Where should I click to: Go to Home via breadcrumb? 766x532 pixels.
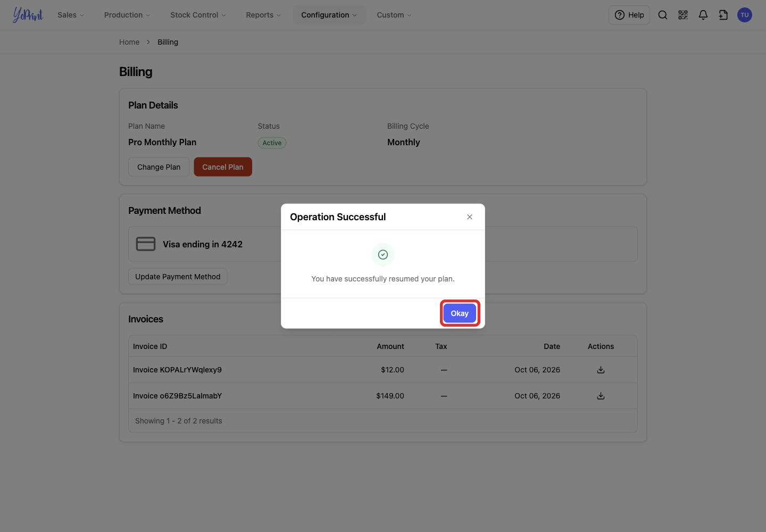pyautogui.click(x=129, y=42)
